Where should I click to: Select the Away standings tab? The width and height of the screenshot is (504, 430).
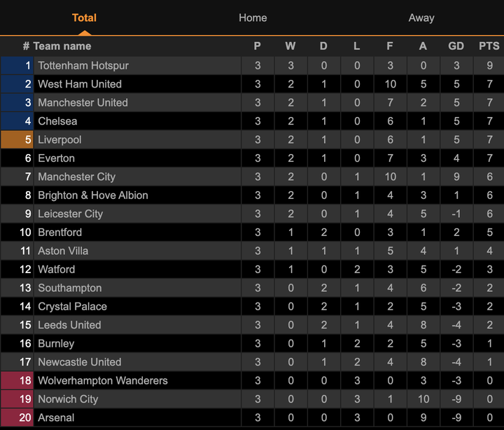point(421,18)
